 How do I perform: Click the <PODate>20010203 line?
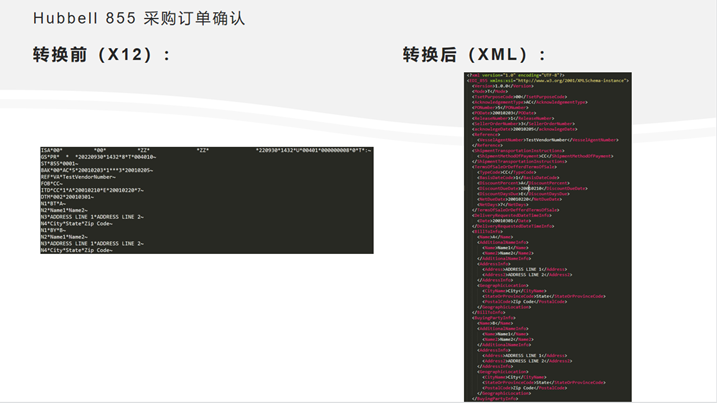[x=504, y=113]
